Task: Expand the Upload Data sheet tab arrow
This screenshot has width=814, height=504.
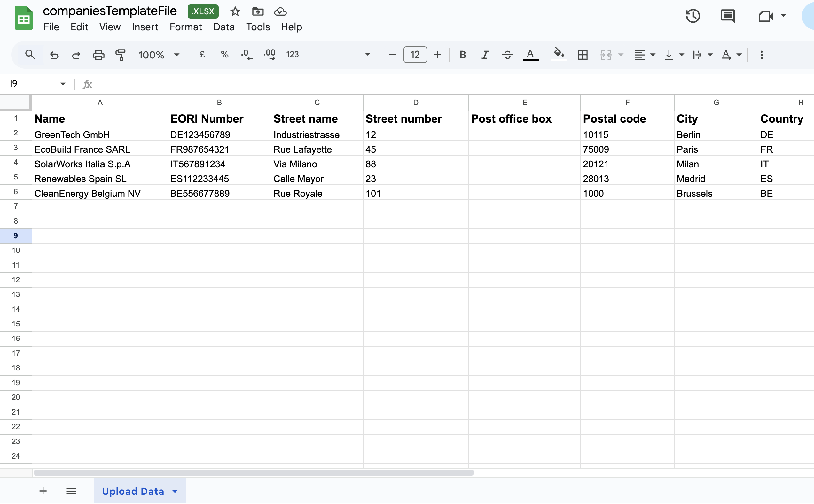Action: pyautogui.click(x=175, y=491)
